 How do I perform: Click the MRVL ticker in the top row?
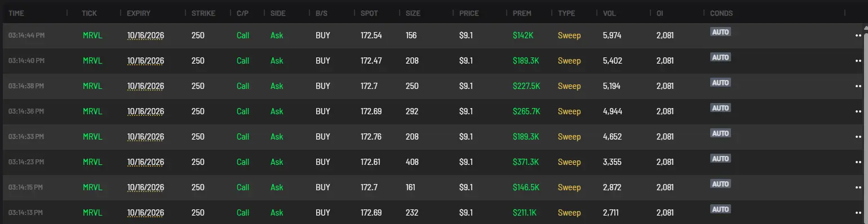(x=92, y=35)
